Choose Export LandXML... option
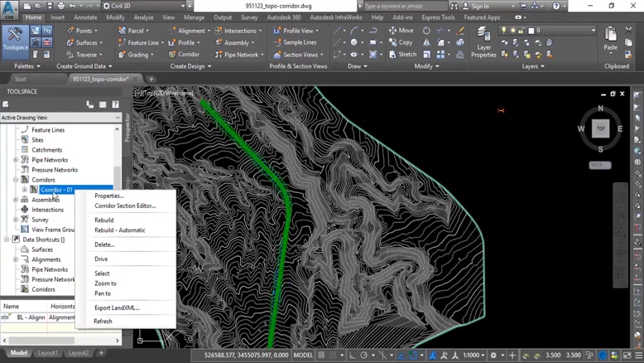 tap(117, 307)
